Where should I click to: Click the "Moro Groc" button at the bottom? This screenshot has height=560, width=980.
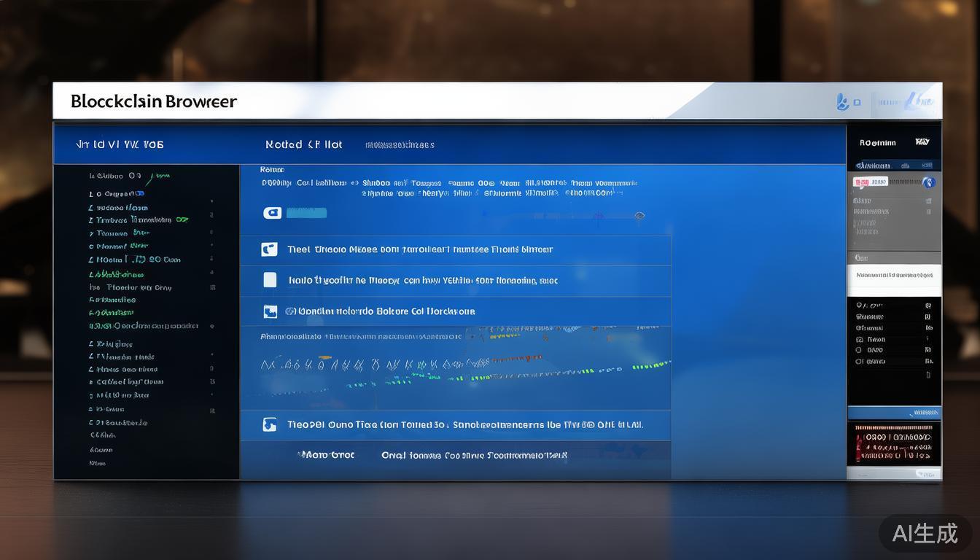pos(327,455)
